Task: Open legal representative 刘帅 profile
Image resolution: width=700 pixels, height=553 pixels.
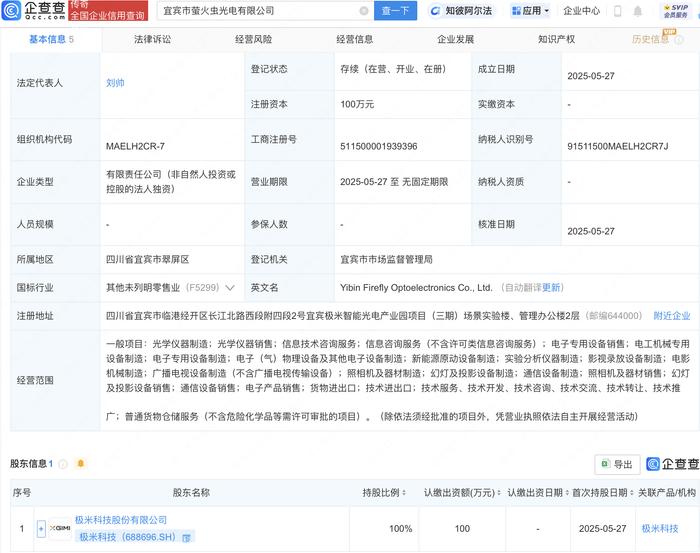Action: pyautogui.click(x=115, y=83)
